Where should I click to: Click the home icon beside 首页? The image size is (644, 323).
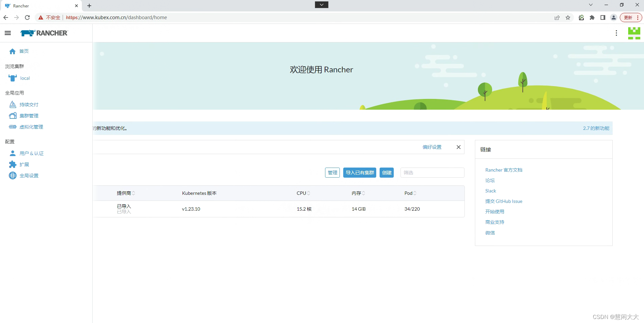coord(12,51)
